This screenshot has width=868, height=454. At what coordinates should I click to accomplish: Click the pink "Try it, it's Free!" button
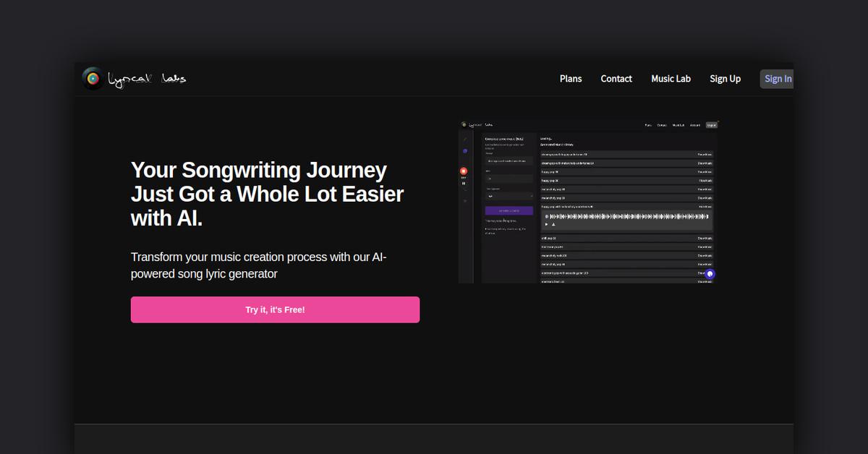(275, 309)
